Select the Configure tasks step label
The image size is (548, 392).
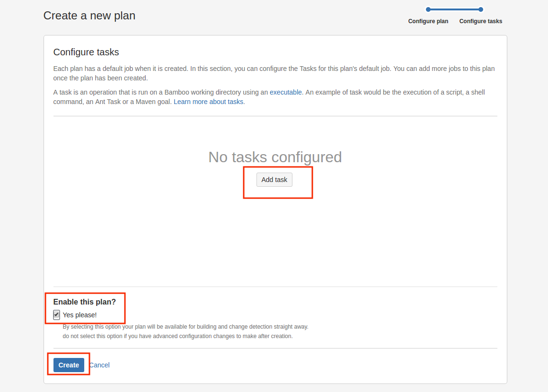[480, 21]
